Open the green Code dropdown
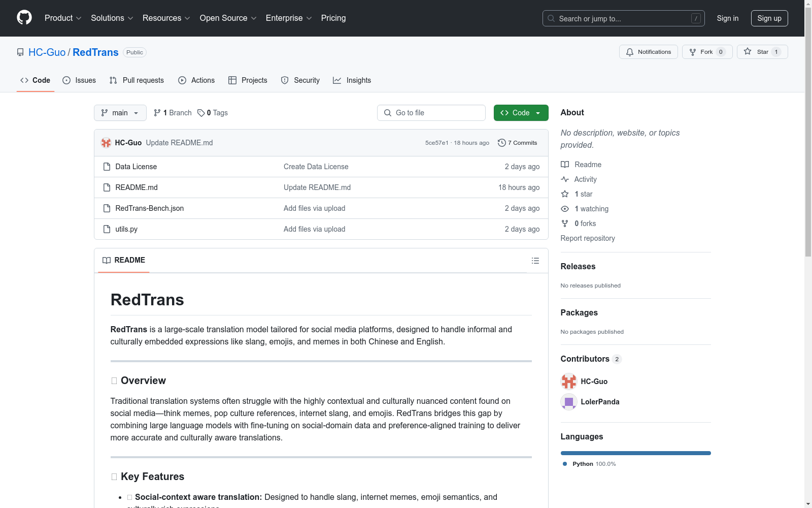812x508 pixels. pyautogui.click(x=521, y=113)
